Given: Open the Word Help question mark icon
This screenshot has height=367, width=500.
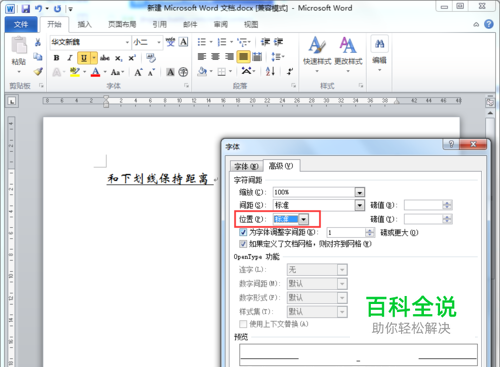Looking at the screenshot, I should [x=489, y=24].
